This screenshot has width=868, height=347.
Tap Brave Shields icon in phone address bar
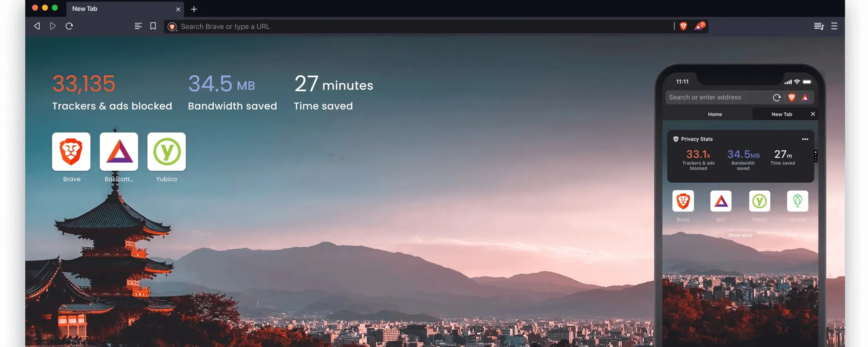point(792,97)
